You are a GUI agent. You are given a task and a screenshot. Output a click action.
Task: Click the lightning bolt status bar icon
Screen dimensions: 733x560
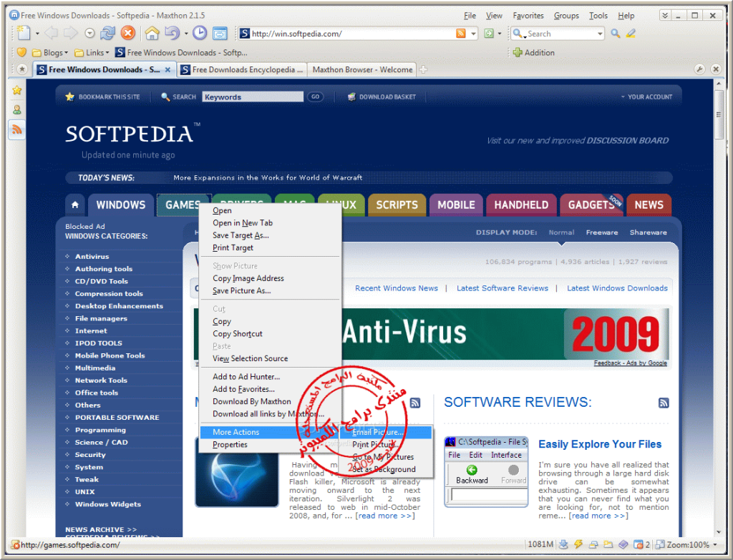578,544
